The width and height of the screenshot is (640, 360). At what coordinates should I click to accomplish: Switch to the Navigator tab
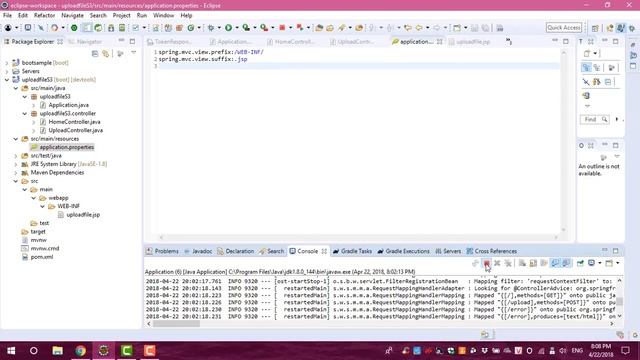[89, 42]
